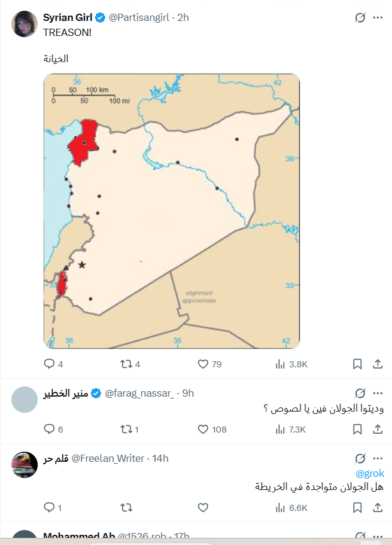Open Syrian Girl's profile picture
The image size is (392, 545).
click(25, 25)
